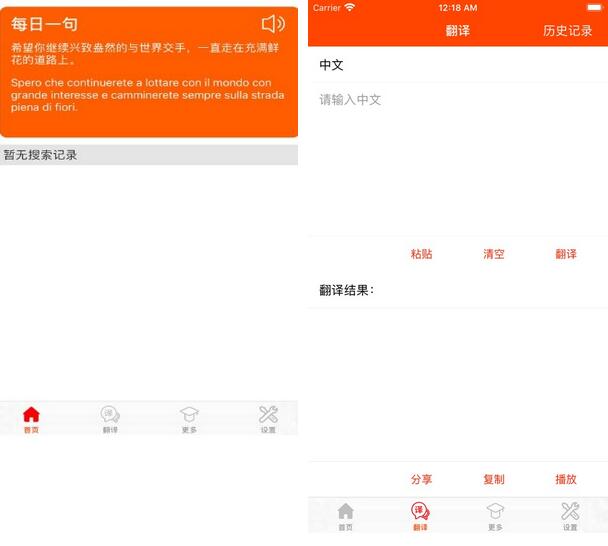Screen dimensions: 608x546
Task: Click the red 翻译 translate button
Action: click(x=566, y=254)
